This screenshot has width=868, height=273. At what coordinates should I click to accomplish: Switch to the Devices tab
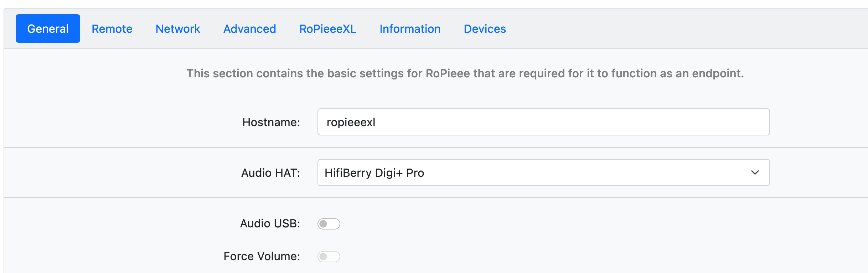pyautogui.click(x=485, y=29)
